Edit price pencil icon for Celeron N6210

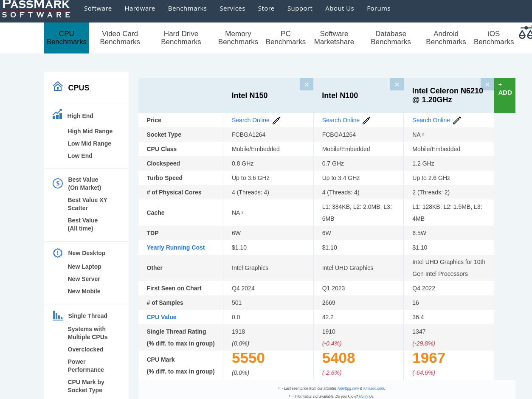tap(457, 121)
